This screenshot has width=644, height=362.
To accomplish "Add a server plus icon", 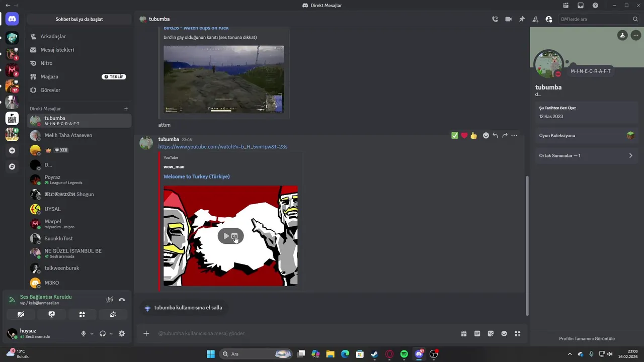I will (12, 150).
